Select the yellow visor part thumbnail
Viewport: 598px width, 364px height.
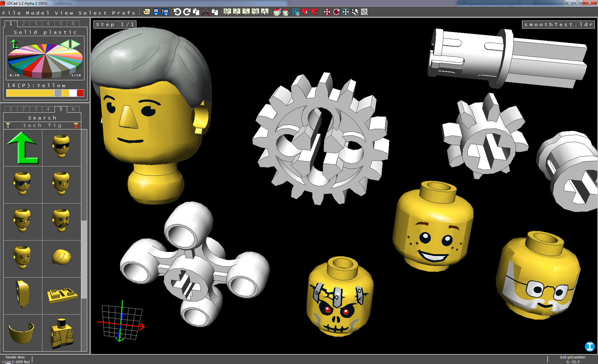(x=23, y=333)
